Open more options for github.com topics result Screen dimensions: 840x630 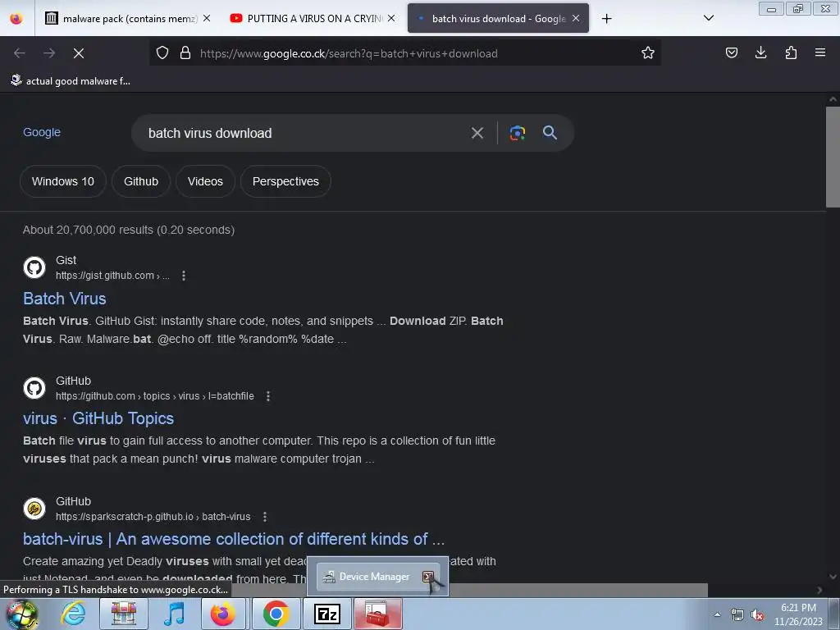268,396
